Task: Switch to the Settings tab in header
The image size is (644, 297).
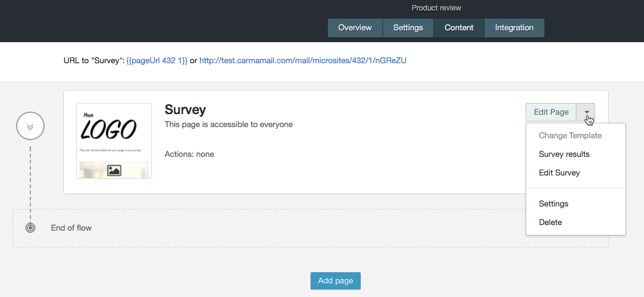Action: (408, 28)
